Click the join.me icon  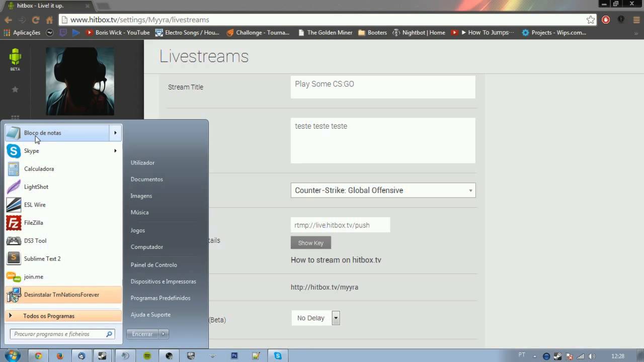pyautogui.click(x=14, y=277)
